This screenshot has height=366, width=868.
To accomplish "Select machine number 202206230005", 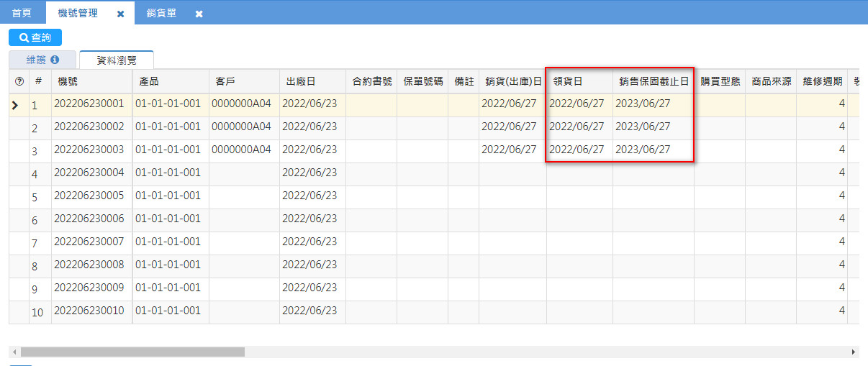I will (89, 196).
